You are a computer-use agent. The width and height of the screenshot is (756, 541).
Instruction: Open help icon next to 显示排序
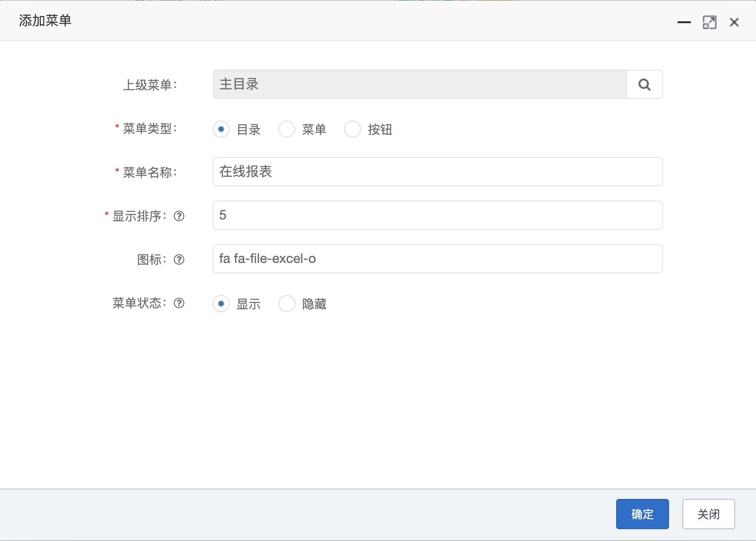(179, 216)
